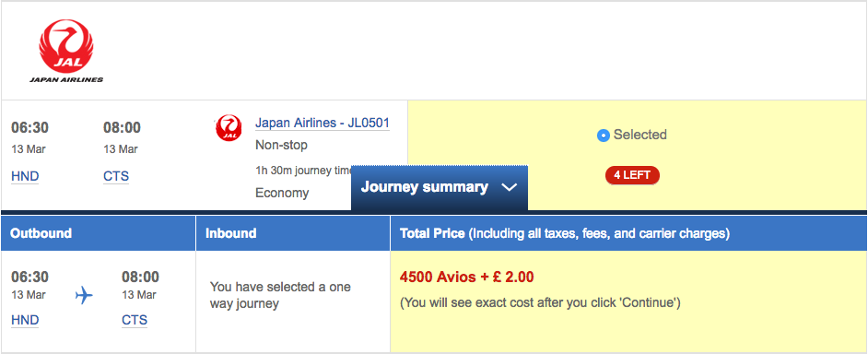This screenshot has width=868, height=354.
Task: Click the airplane icon in Outbound summary
Action: 84,295
